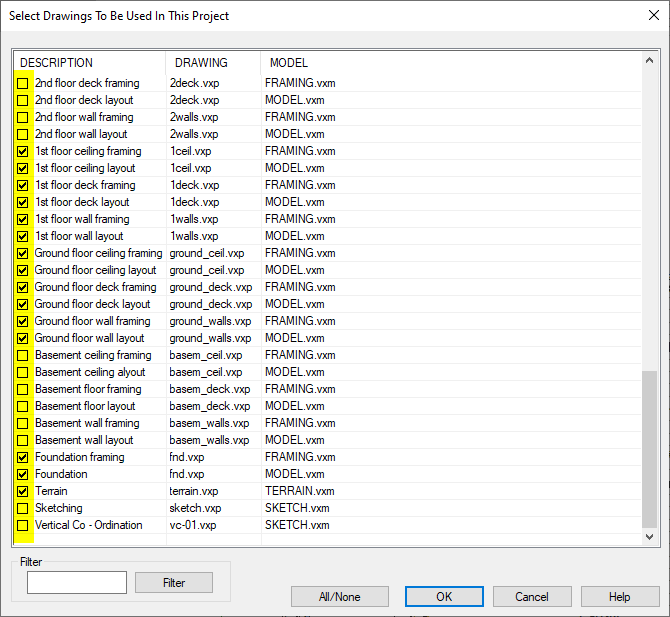
Task: Confirm selection with the OK button
Action: point(444,597)
